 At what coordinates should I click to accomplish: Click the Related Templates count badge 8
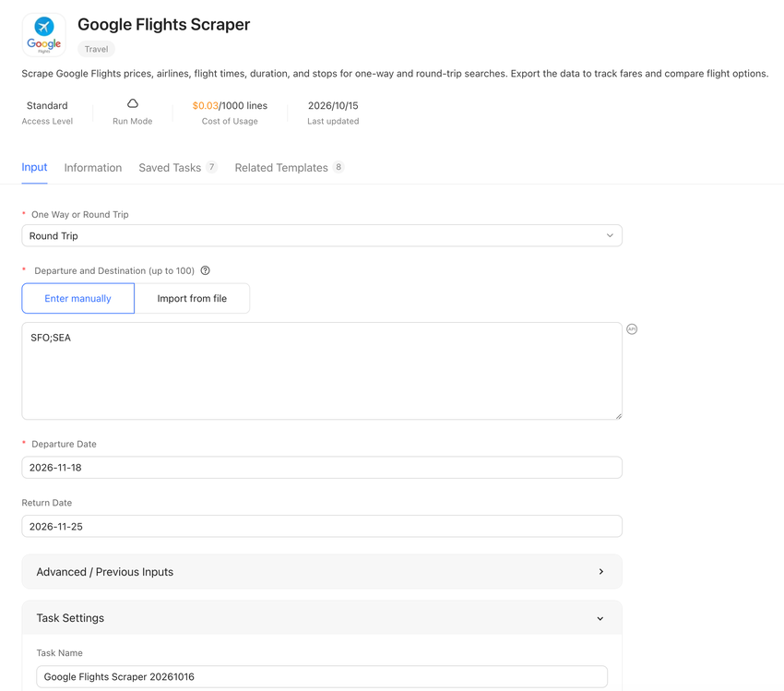pos(339,167)
